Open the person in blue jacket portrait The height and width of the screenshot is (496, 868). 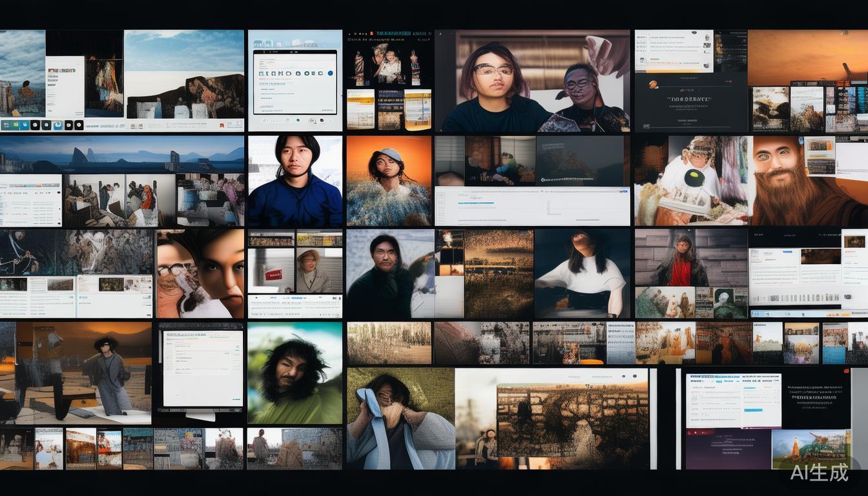coord(295,181)
